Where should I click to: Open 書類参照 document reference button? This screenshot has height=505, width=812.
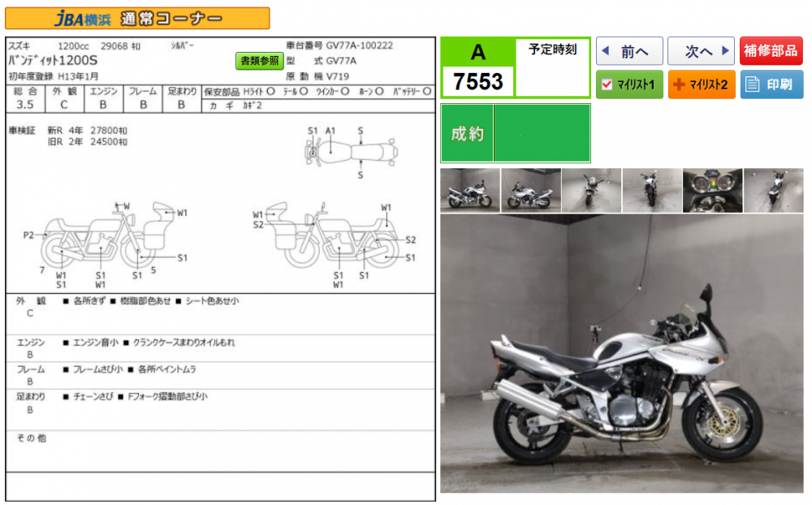point(260,61)
